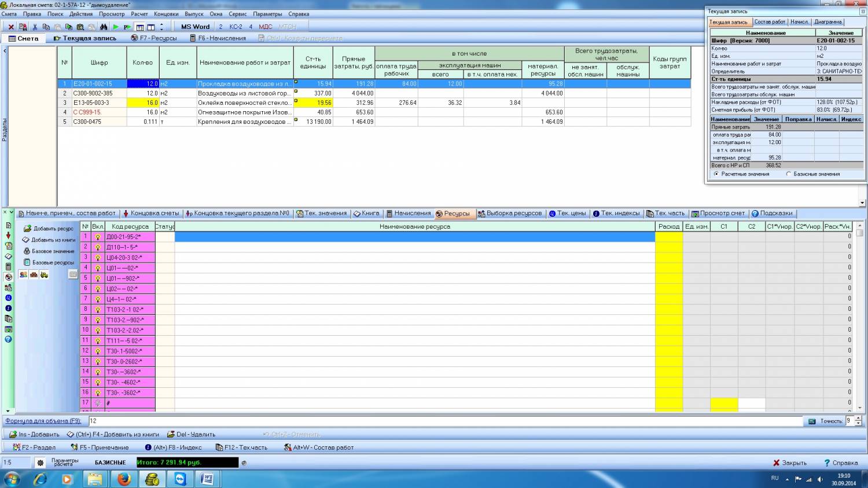Toggle the lightbulb for resource Д00-21-95-2

click(x=98, y=237)
